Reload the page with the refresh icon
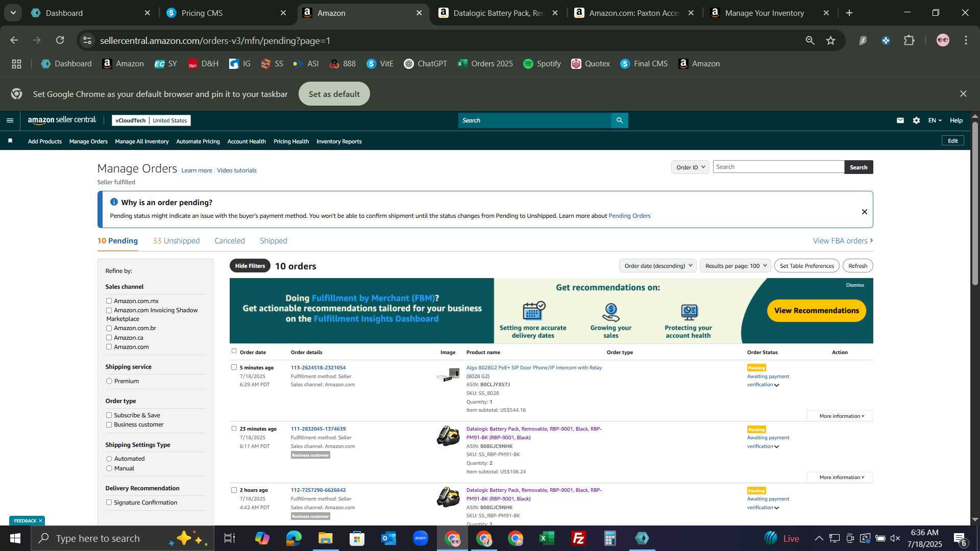 (60, 40)
